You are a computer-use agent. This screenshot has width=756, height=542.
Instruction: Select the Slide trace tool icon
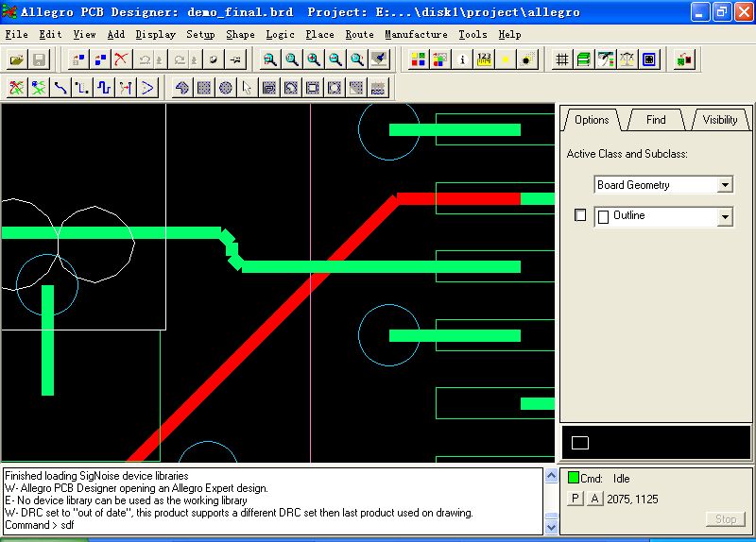pos(82,88)
